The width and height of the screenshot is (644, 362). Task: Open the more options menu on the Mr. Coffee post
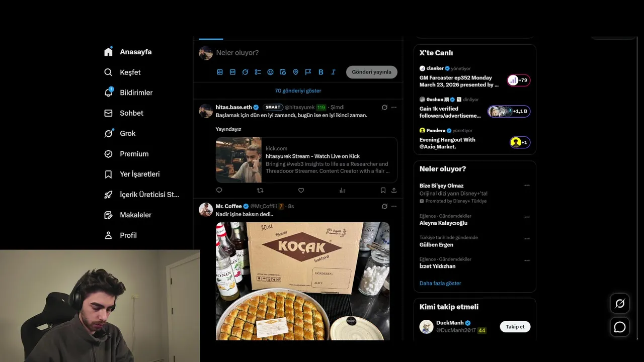tap(394, 206)
